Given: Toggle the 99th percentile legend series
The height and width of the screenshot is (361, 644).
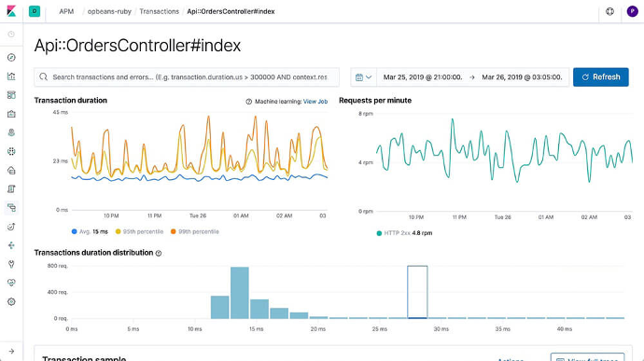Looking at the screenshot, I should pos(195,231).
